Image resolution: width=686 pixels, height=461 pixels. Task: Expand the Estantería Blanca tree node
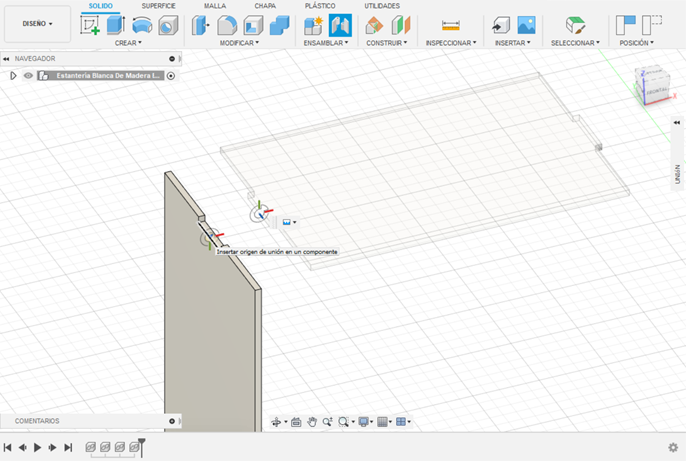(x=13, y=76)
